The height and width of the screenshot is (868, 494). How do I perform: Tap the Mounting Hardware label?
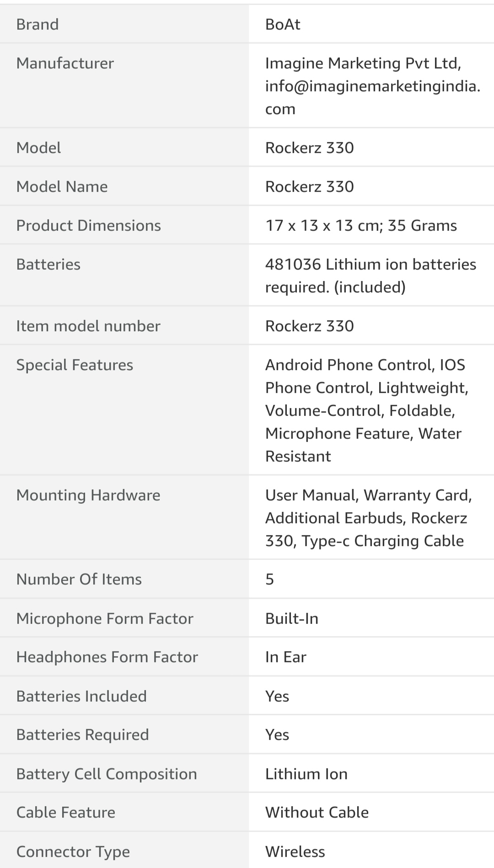coord(88,495)
